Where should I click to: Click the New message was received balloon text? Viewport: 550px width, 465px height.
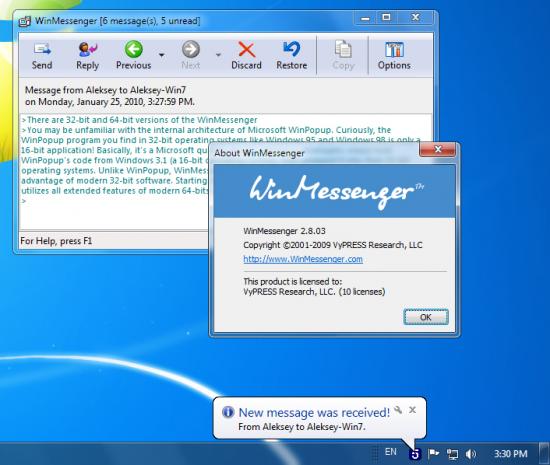tap(314, 412)
